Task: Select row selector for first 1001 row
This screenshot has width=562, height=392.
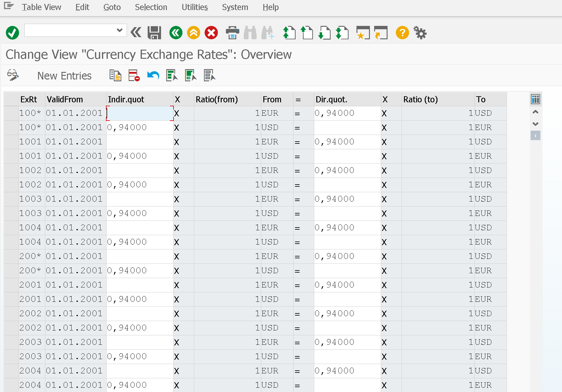Action: pos(11,142)
